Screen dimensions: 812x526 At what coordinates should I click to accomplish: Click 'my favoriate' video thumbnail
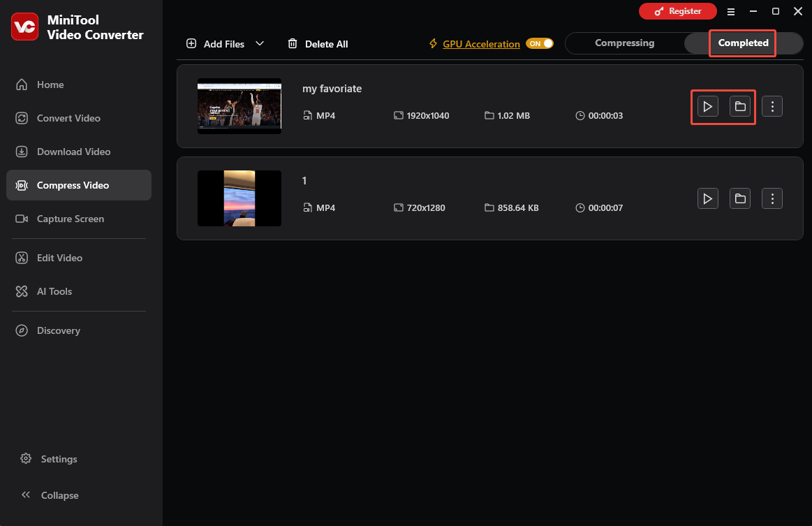239,106
